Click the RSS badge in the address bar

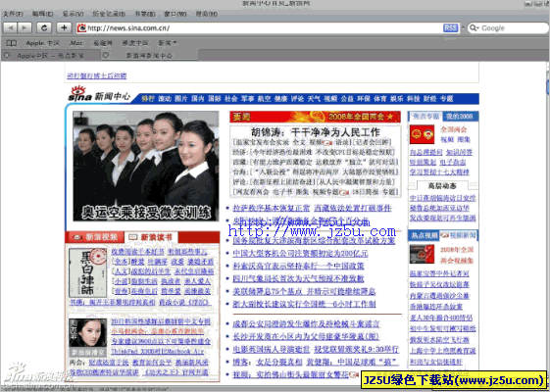tap(450, 28)
